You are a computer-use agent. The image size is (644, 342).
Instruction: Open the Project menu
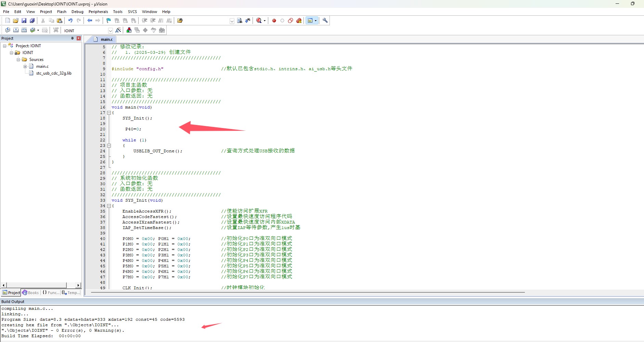tap(46, 12)
